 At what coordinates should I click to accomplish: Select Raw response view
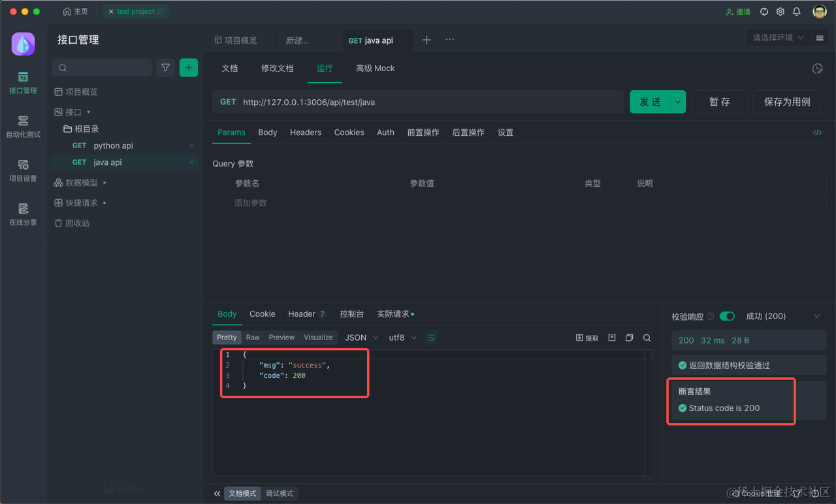[x=253, y=338]
